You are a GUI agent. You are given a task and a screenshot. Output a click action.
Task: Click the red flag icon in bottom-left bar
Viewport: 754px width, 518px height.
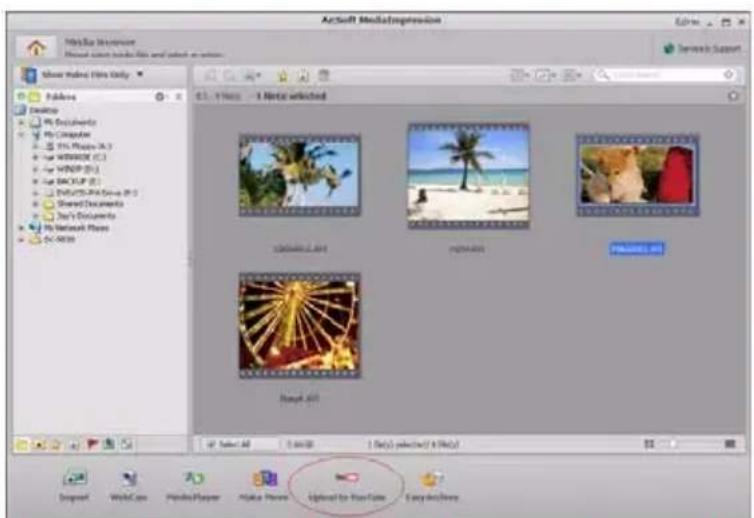pos(92,444)
